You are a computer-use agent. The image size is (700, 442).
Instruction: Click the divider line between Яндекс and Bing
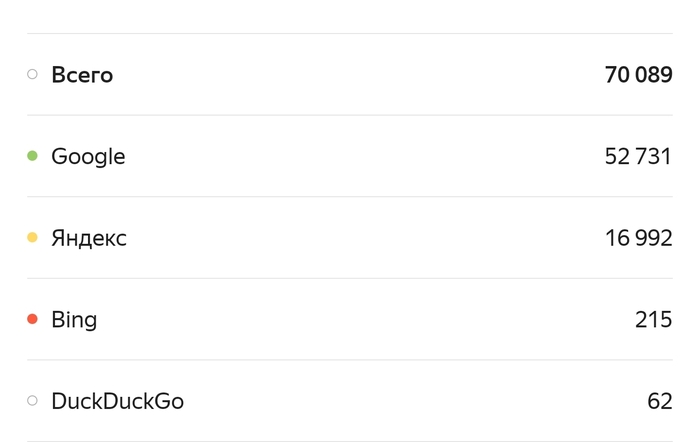pos(350,278)
